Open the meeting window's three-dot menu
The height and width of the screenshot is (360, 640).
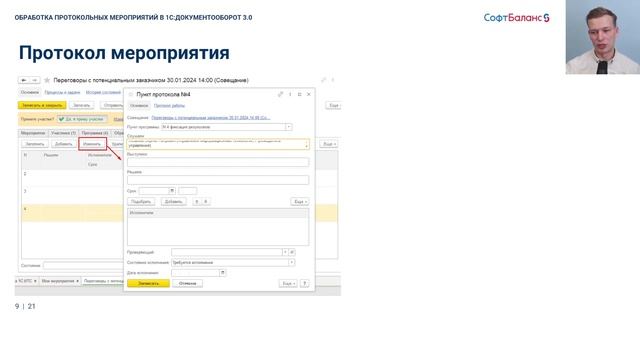coord(333,80)
